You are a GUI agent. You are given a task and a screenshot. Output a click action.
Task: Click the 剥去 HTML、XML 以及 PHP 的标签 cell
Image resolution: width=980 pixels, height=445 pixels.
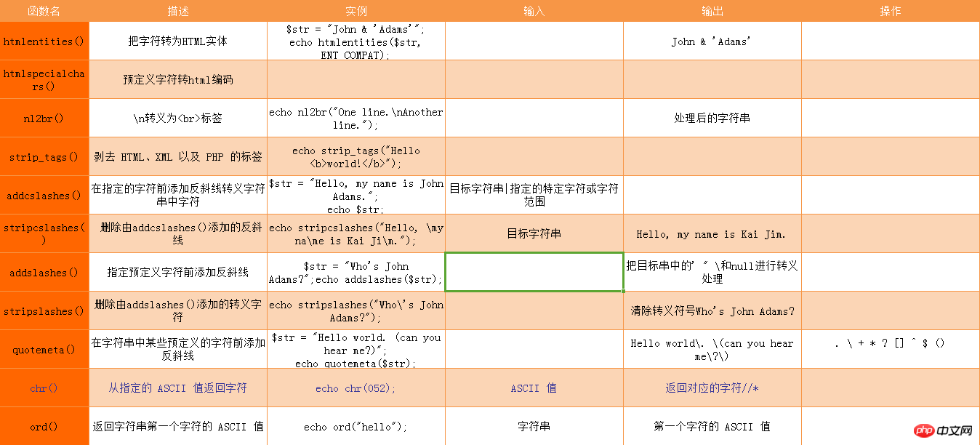178,156
